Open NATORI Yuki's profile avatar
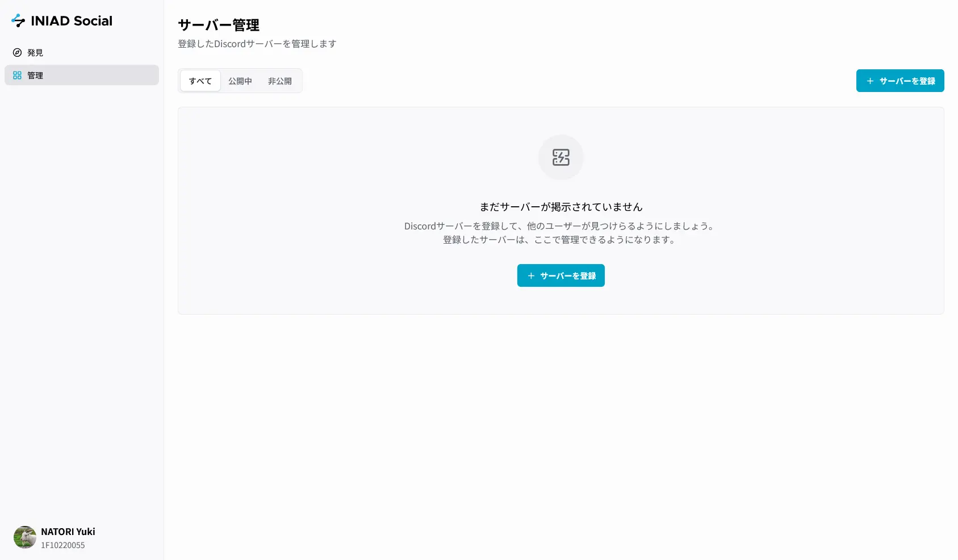Image resolution: width=958 pixels, height=560 pixels. click(x=25, y=537)
